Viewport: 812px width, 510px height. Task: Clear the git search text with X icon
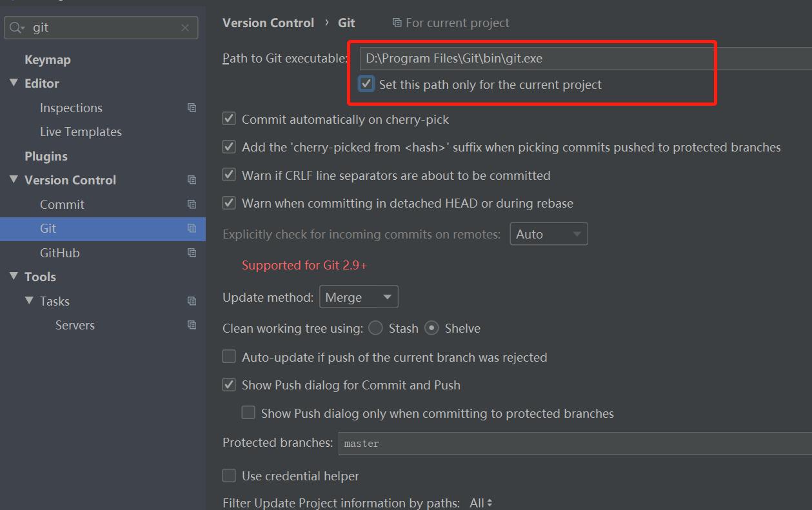click(x=185, y=28)
